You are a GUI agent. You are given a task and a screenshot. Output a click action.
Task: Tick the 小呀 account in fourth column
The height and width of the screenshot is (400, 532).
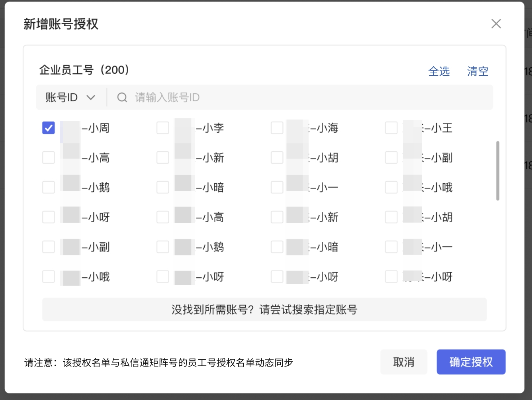pyautogui.click(x=391, y=276)
